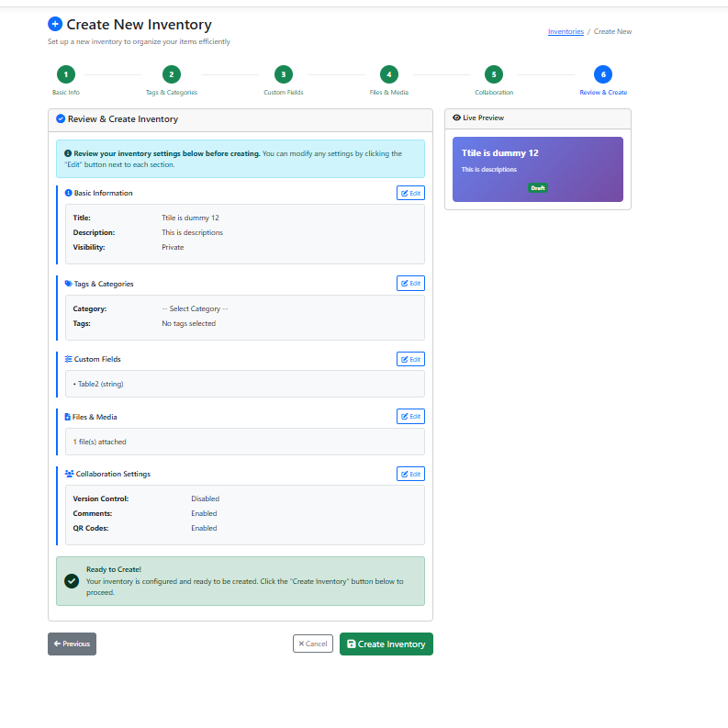Click the purple Live Preview card
The width and height of the screenshot is (728, 728).
click(x=537, y=169)
